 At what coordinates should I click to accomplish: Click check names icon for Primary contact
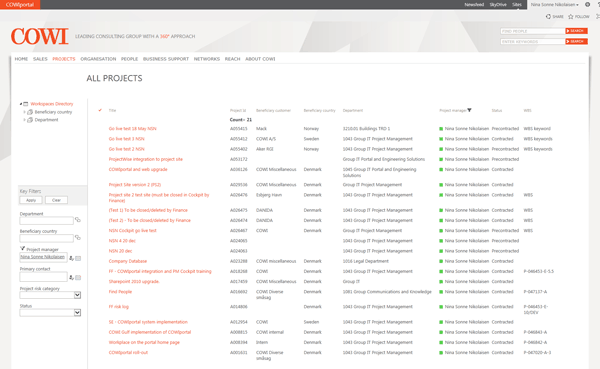coord(71,277)
